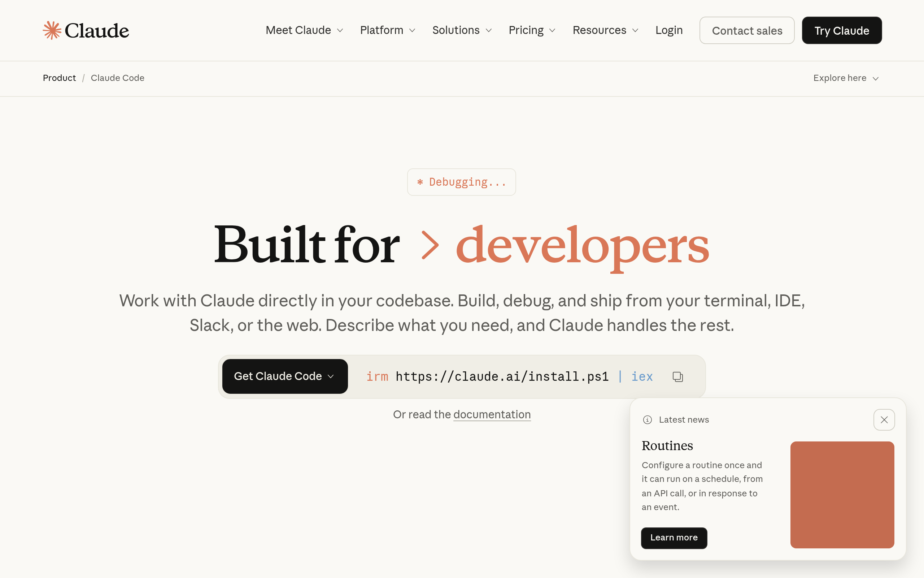Screen dimensions: 924x578
Task: Expand the Meet Claude chevron arrow
Action: (x=340, y=31)
